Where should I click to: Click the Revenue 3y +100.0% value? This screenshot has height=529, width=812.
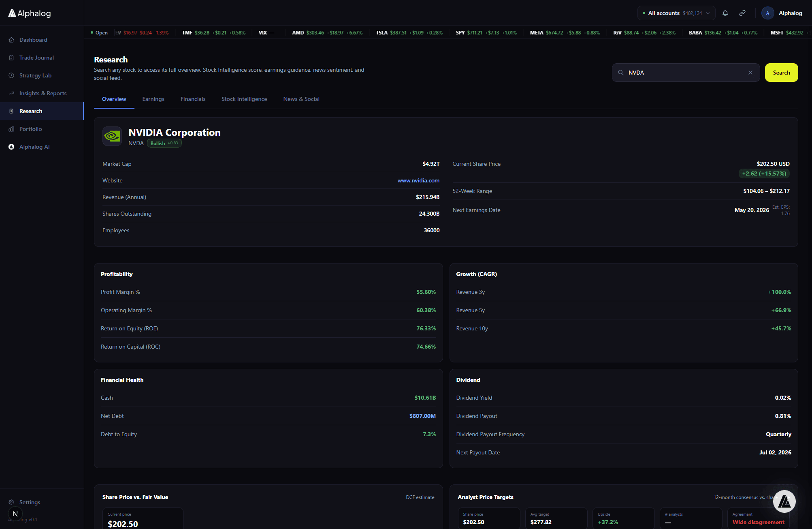(780, 292)
